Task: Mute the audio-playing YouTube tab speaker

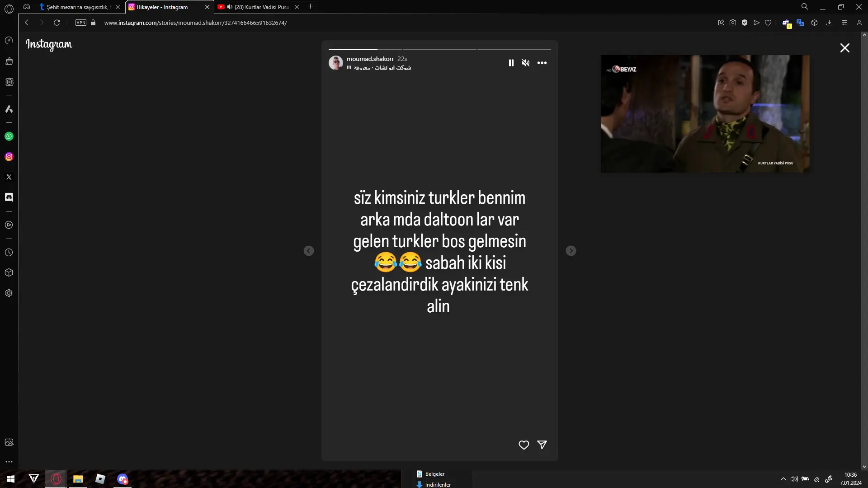Action: 230,7
